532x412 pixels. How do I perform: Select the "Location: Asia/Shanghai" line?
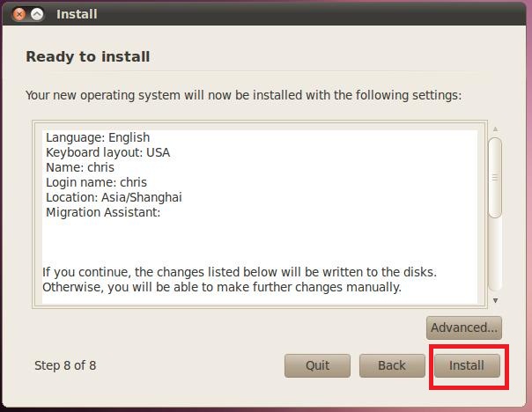click(x=114, y=197)
